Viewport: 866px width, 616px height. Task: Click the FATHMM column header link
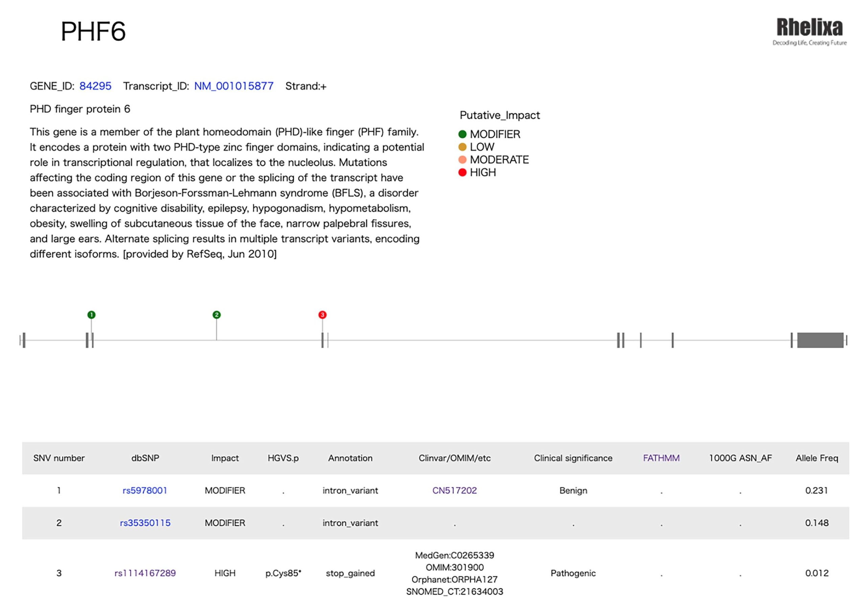pyautogui.click(x=661, y=458)
